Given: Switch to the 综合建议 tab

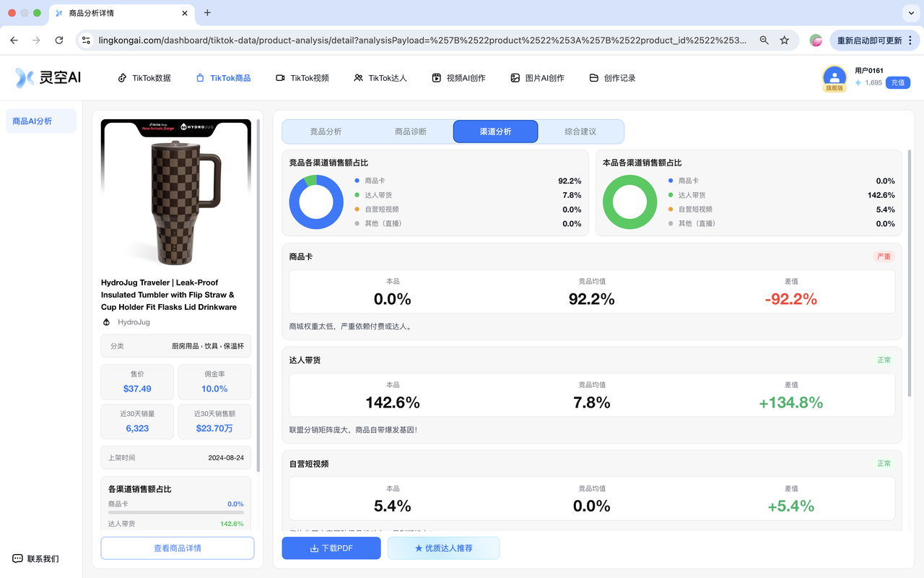Looking at the screenshot, I should click(580, 131).
